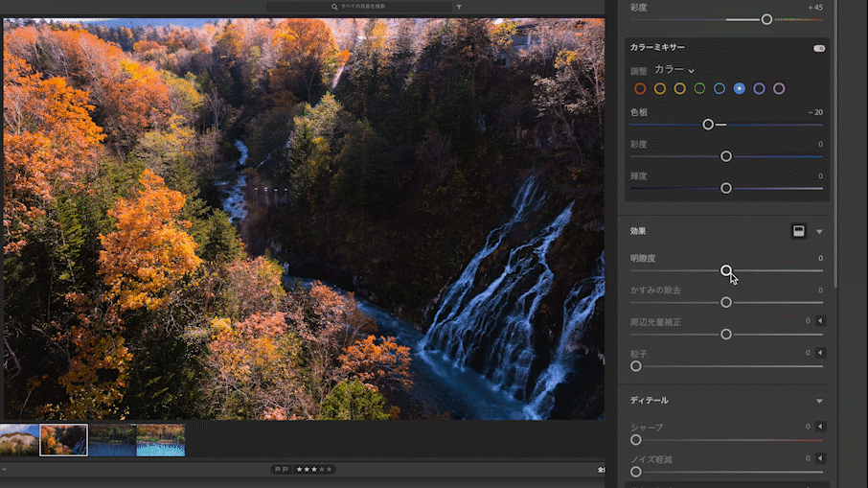
Task: Click the ノイズ軽減 slider handle
Action: tap(636, 472)
